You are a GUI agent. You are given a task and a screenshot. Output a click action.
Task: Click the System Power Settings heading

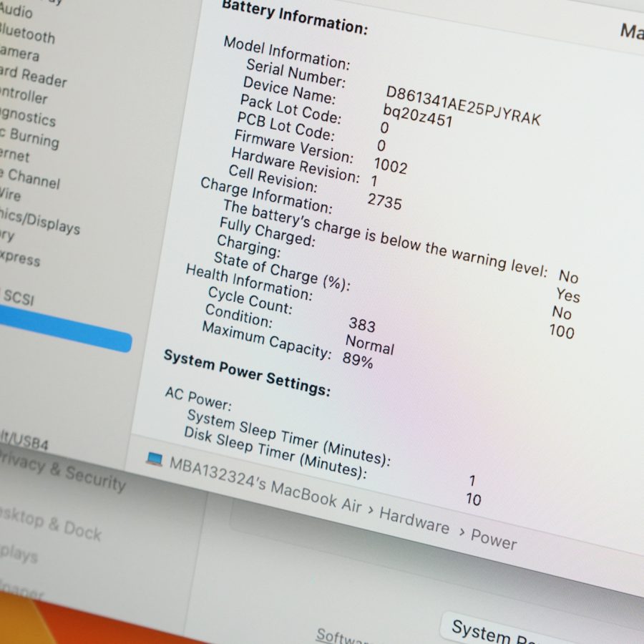248,373
